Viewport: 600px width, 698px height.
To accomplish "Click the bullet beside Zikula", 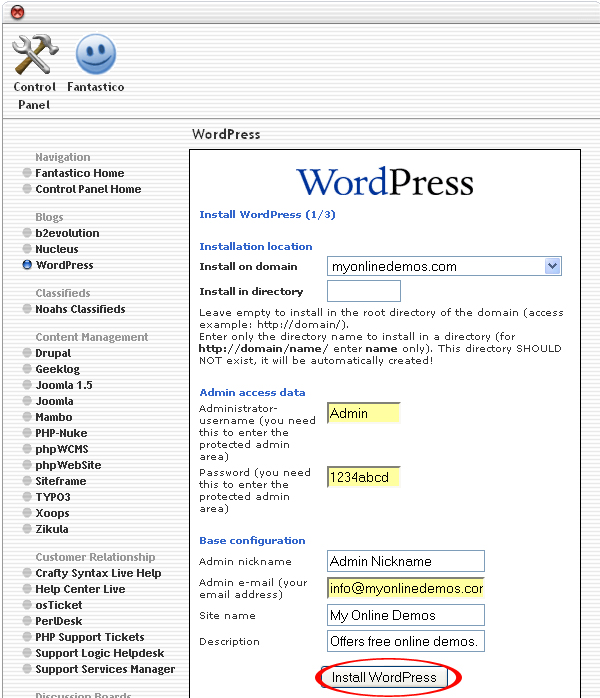I will [x=27, y=529].
